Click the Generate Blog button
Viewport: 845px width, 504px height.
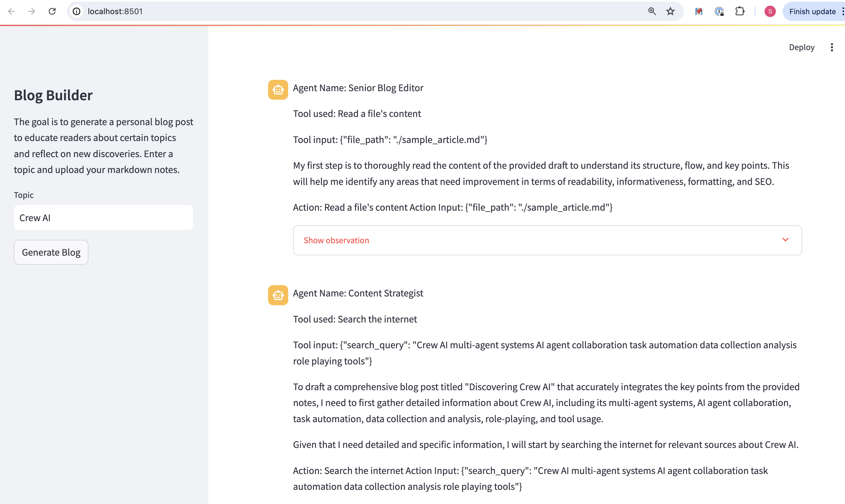[x=50, y=252]
